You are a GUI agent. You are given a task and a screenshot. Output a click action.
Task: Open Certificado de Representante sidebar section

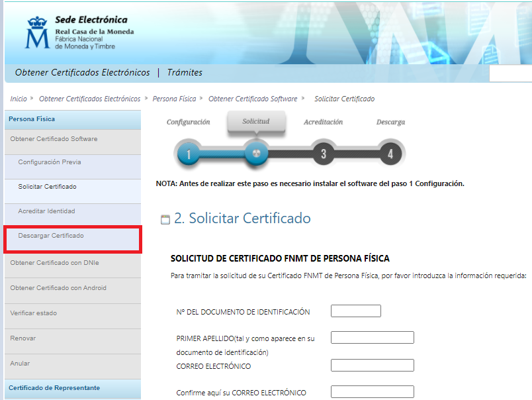73,389
